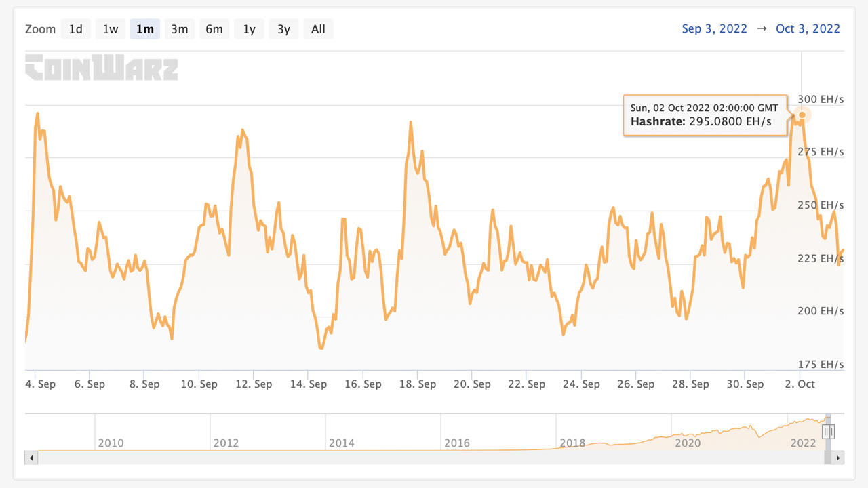Edit the Sep 3, 2022 start date

pyautogui.click(x=714, y=28)
